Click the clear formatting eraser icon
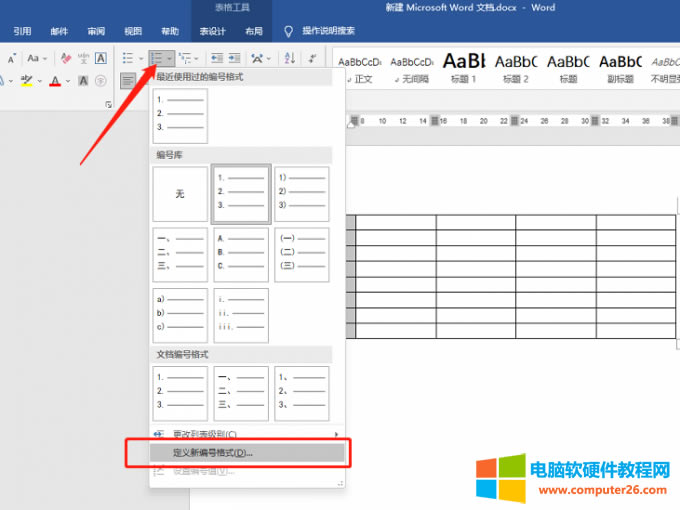680x510 pixels. [66, 59]
